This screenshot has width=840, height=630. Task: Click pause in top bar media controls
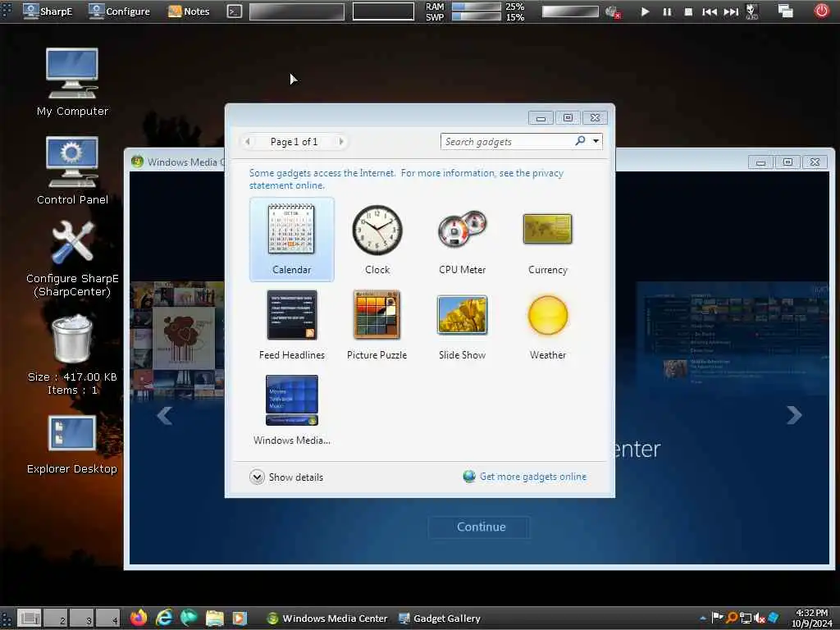tap(667, 11)
